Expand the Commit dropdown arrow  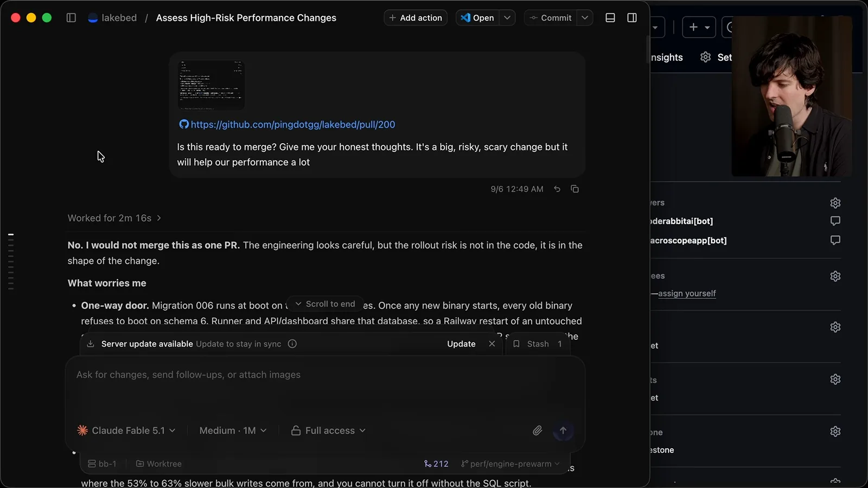585,18
